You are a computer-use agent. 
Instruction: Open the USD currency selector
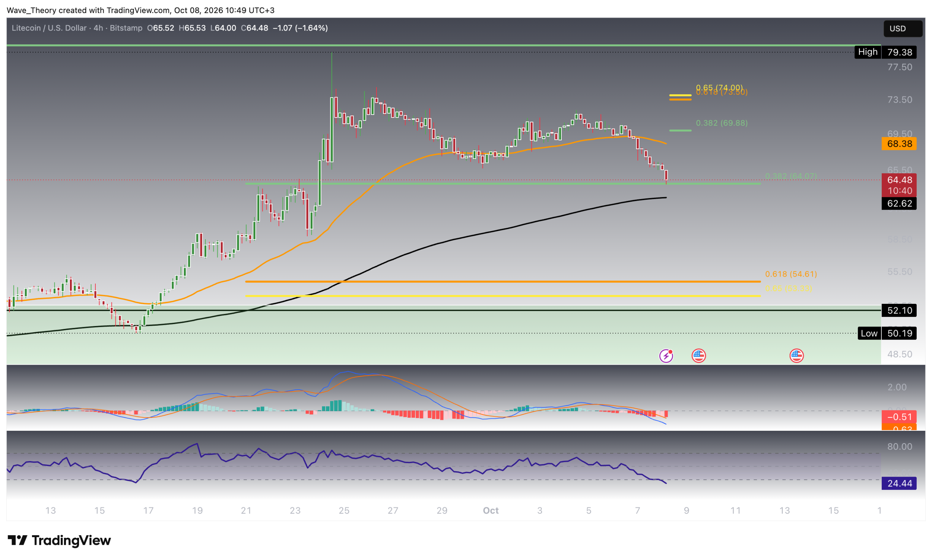[x=903, y=29]
